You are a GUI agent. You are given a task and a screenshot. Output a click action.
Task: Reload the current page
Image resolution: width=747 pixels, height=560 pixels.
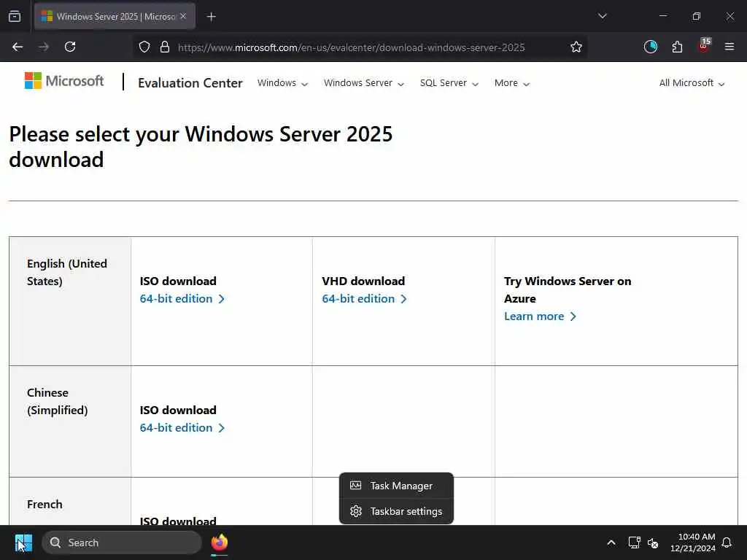point(70,47)
